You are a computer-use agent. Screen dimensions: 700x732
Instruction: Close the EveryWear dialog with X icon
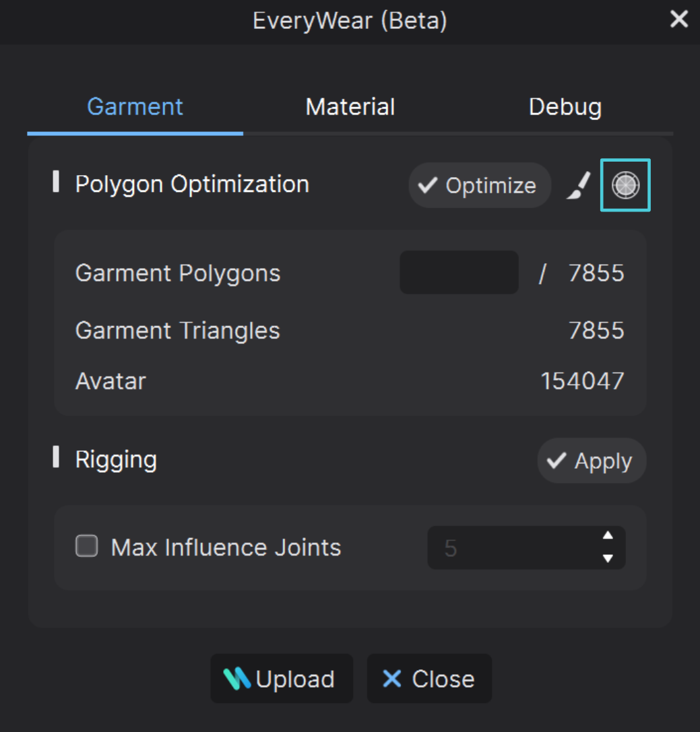click(679, 19)
